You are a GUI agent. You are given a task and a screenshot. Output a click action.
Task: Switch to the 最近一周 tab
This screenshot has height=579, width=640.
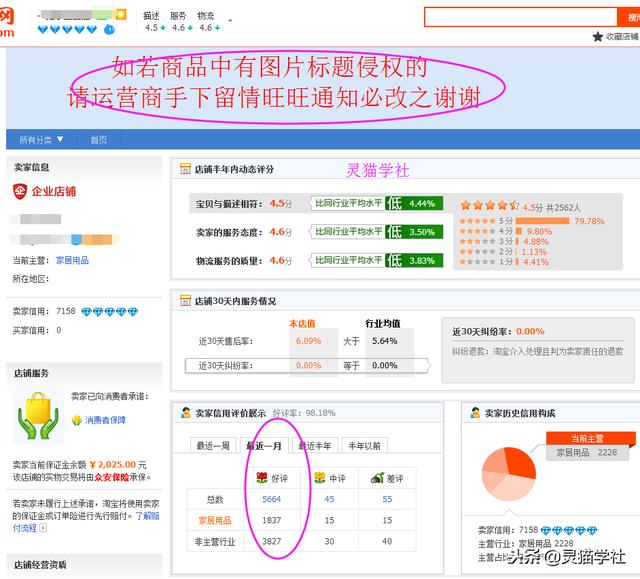213,446
